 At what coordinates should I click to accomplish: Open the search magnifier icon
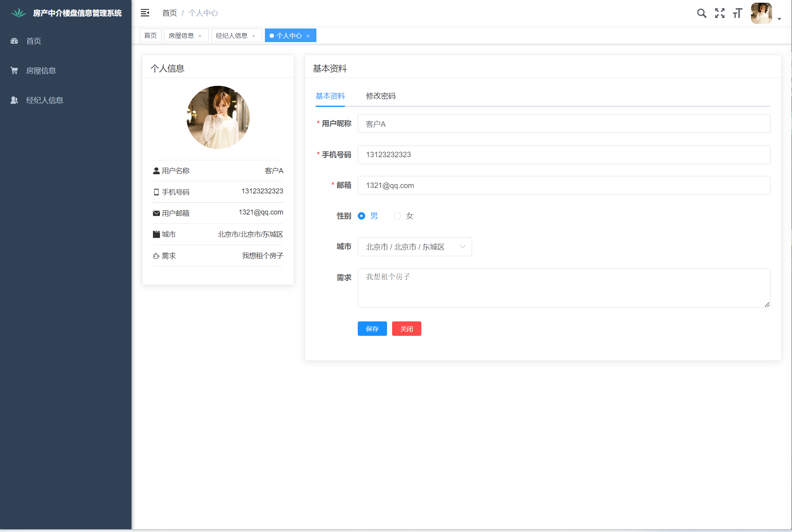click(701, 13)
